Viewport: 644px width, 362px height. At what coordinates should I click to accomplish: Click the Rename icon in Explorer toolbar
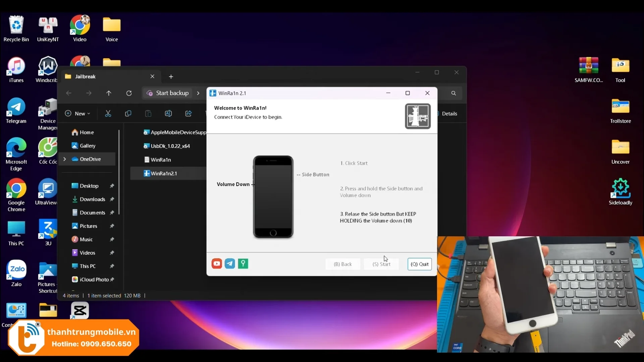point(168,114)
